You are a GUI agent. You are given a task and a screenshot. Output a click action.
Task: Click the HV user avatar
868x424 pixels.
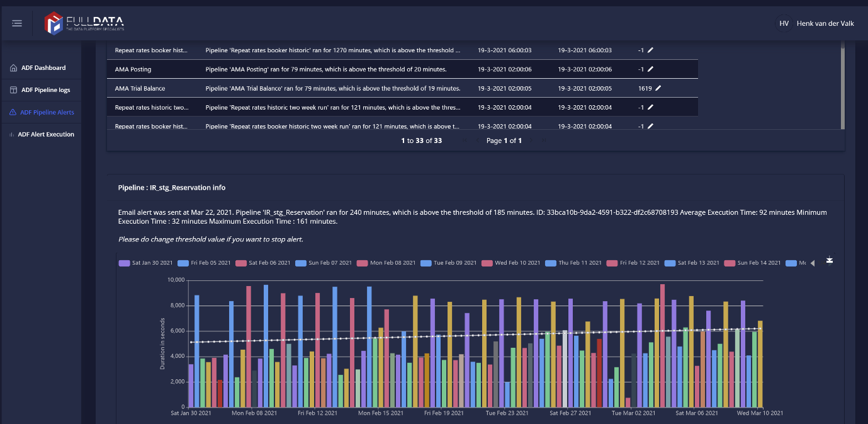[x=784, y=23]
